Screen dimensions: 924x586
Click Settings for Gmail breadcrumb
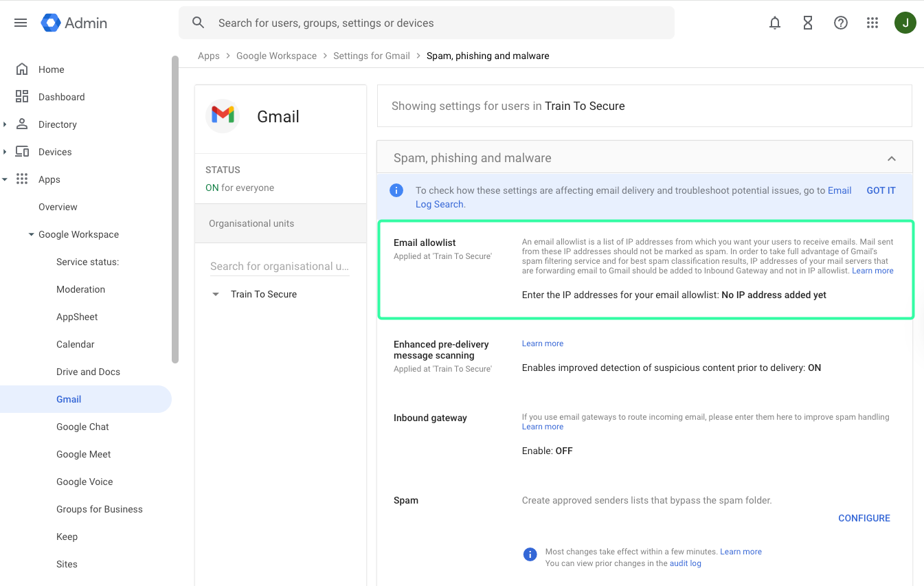click(x=371, y=56)
